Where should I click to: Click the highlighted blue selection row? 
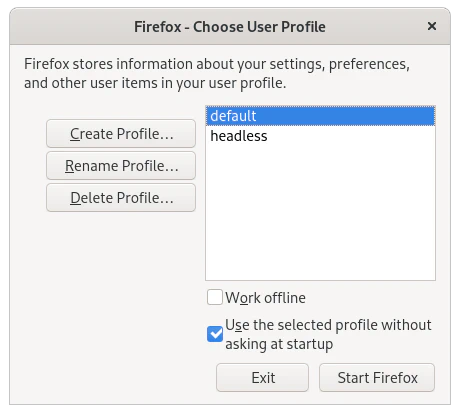320,116
